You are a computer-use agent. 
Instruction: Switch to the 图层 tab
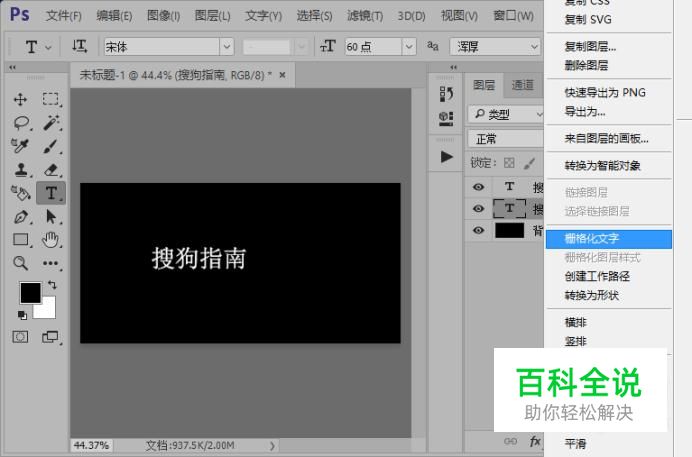coord(484,85)
